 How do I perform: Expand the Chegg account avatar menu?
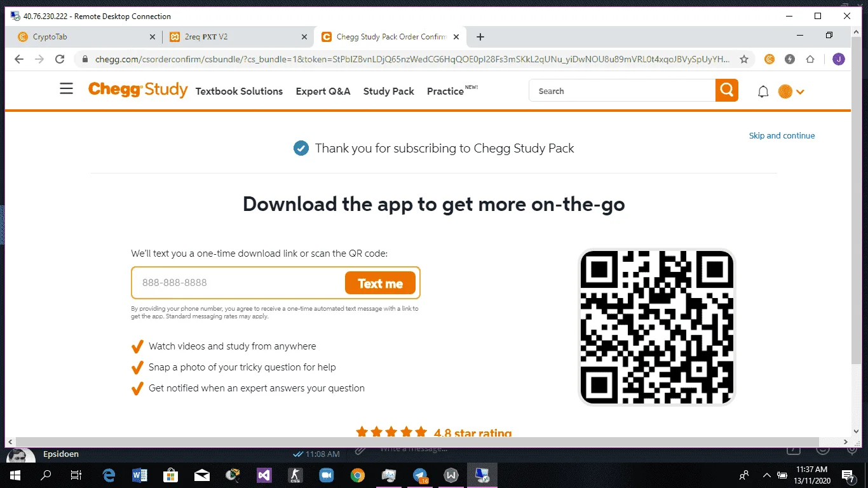pyautogui.click(x=791, y=91)
